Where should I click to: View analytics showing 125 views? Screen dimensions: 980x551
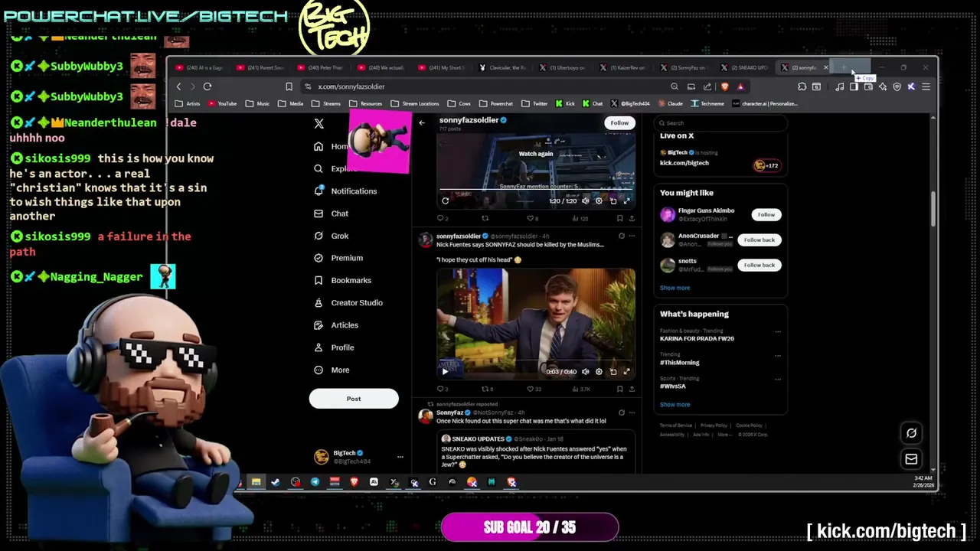click(580, 218)
